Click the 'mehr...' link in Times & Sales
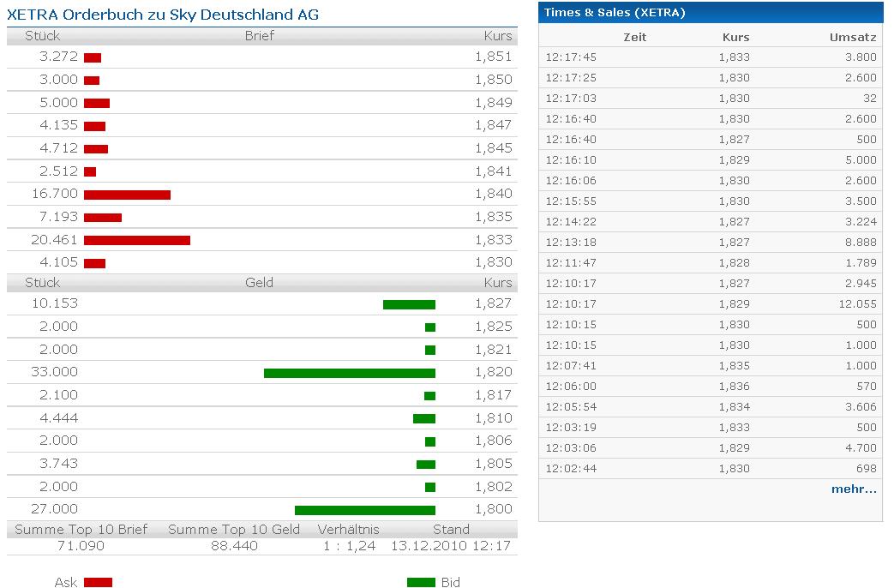This screenshot has height=588, width=894. (853, 489)
